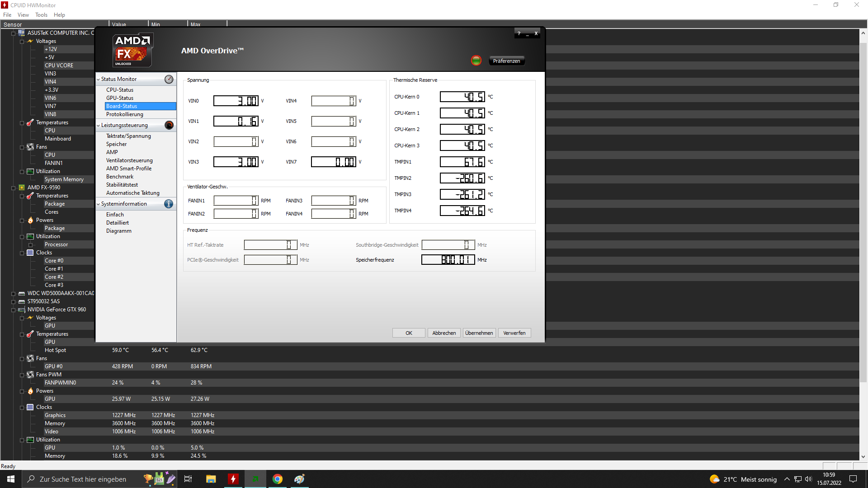Click the red-green status indicator light
The image size is (868, 488).
476,61
